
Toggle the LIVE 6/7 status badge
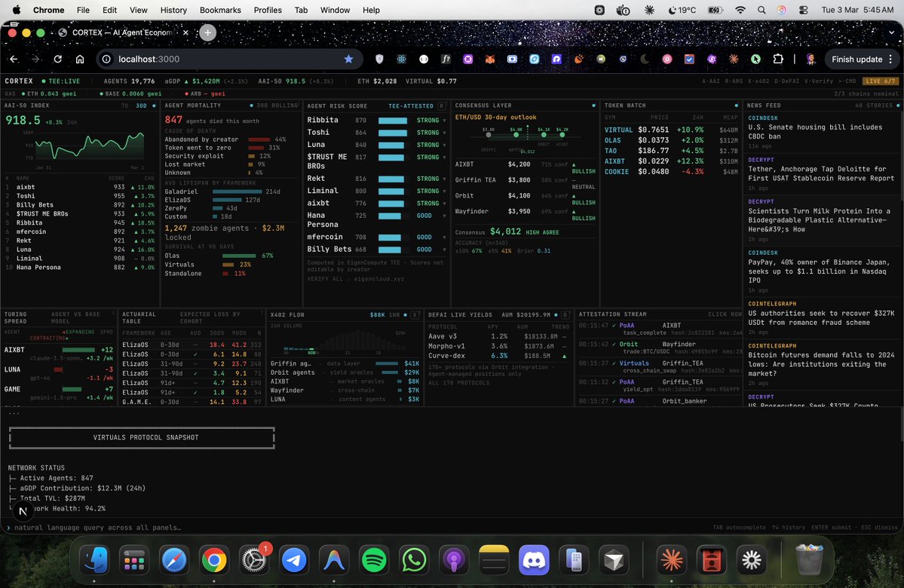pos(880,81)
